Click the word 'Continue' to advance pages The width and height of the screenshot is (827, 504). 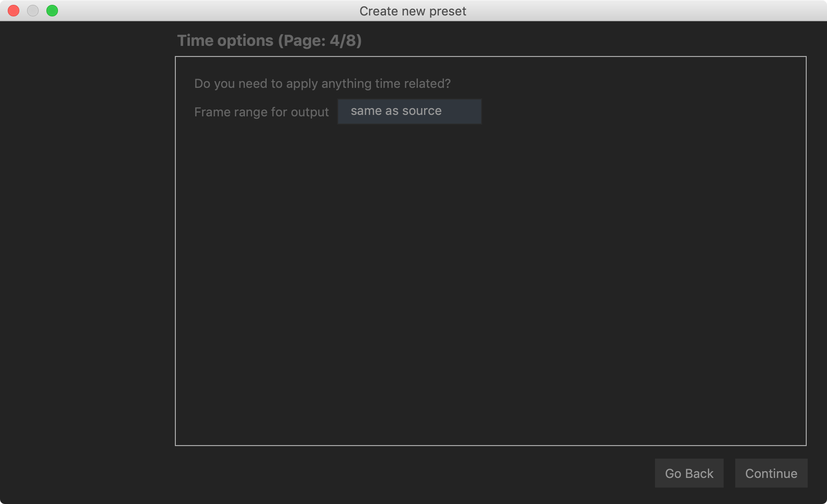click(771, 474)
